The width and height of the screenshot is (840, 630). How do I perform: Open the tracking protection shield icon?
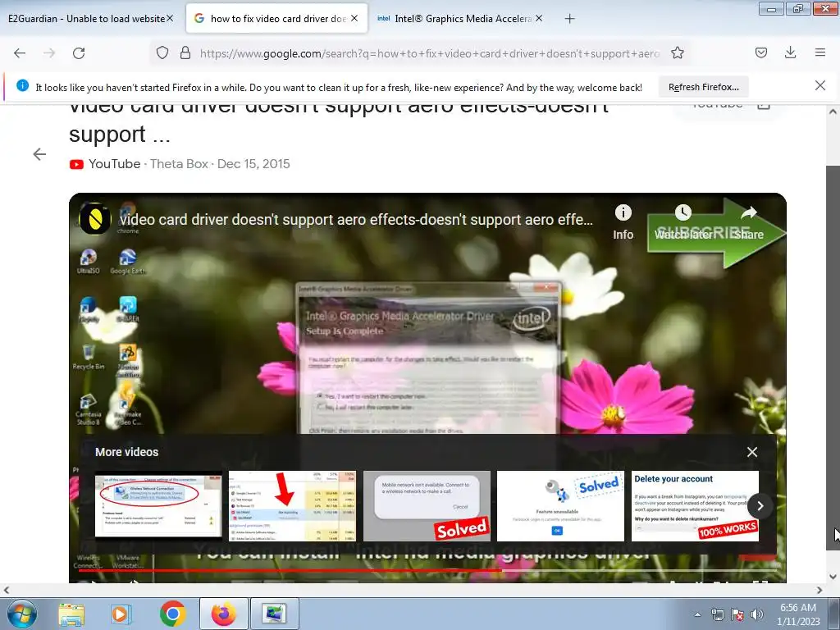tap(162, 53)
